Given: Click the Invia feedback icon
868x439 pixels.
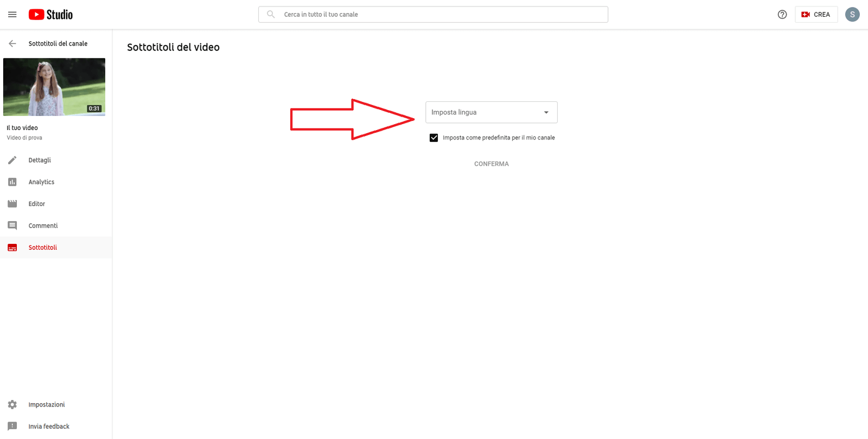Looking at the screenshot, I should 12,427.
